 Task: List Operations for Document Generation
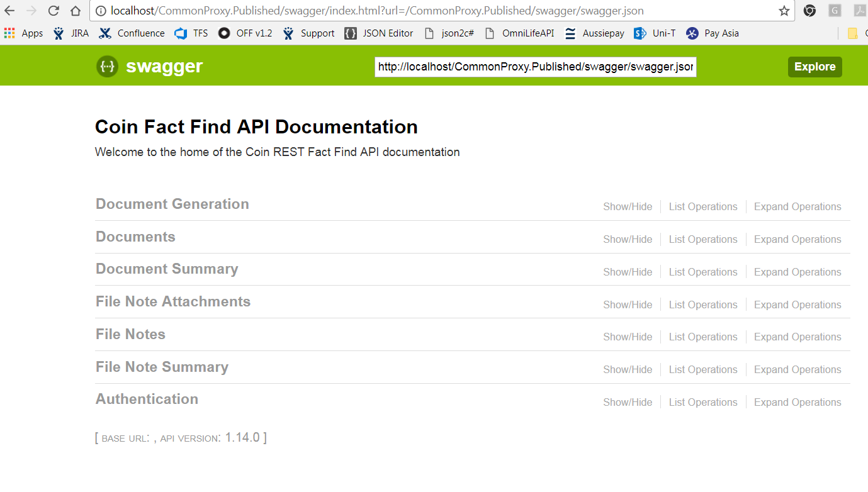pyautogui.click(x=703, y=206)
